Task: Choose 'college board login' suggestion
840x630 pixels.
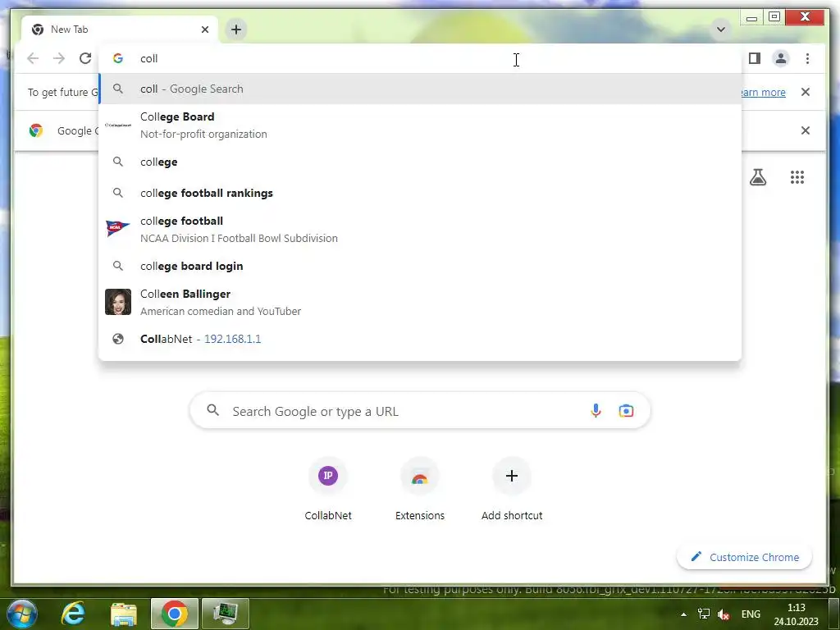Action: [x=421, y=267]
